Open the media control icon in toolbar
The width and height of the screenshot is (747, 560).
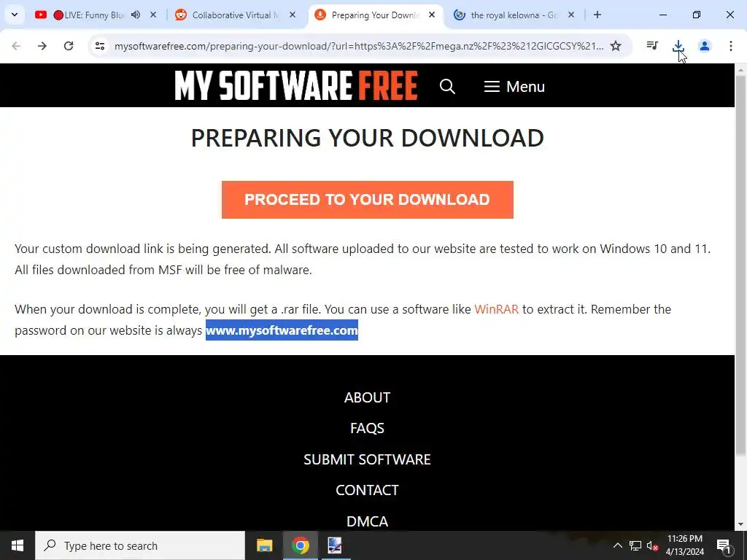651,46
